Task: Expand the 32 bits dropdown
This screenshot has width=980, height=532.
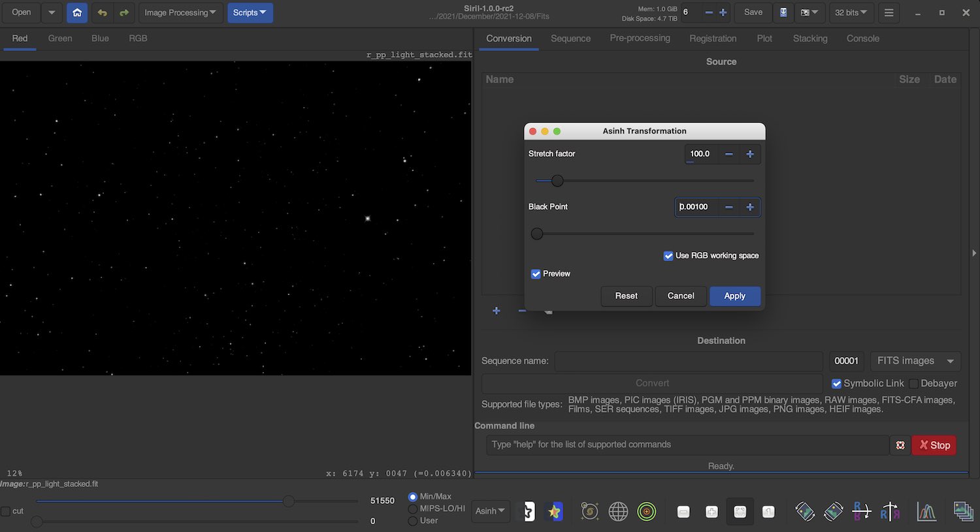Action: (851, 12)
